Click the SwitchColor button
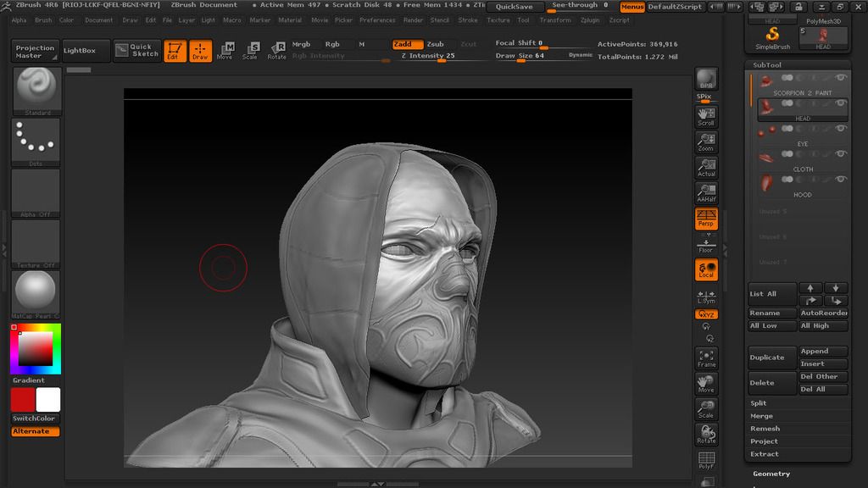Image resolution: width=868 pixels, height=488 pixels. [x=34, y=419]
